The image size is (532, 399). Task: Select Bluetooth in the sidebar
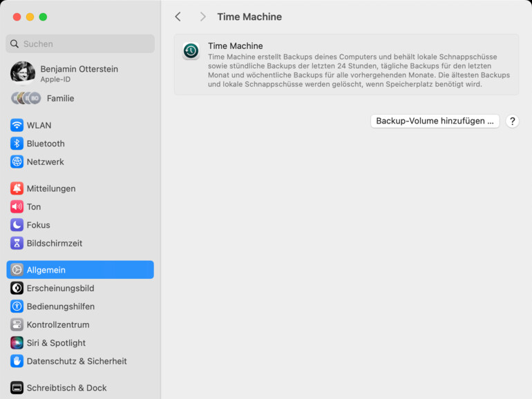(x=80, y=144)
